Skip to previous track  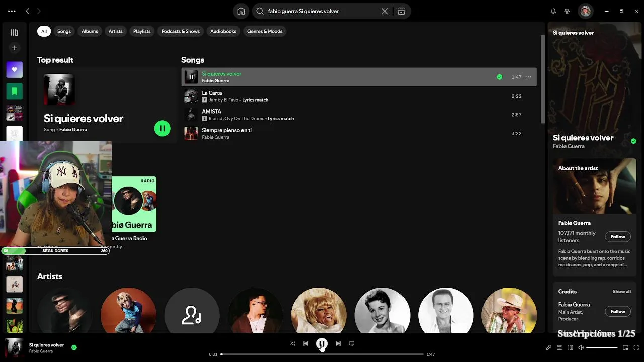[306, 344]
